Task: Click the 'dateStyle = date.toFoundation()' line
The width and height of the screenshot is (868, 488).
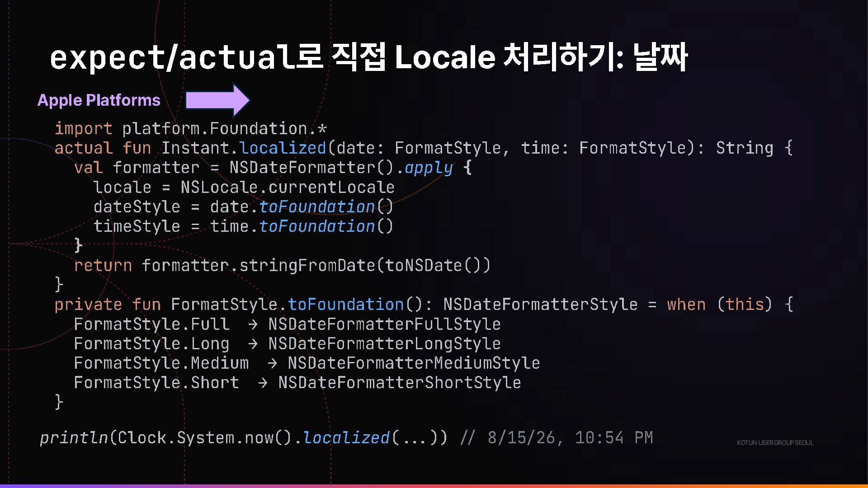Action: 244,207
